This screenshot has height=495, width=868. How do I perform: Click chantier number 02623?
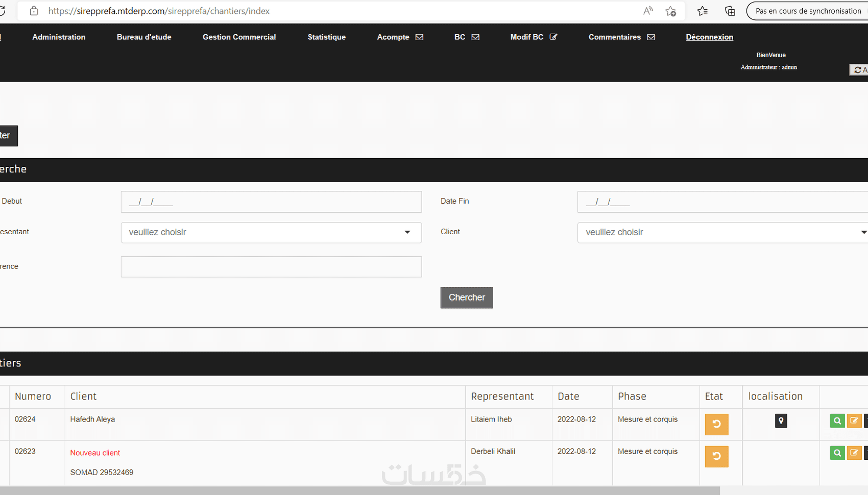click(x=25, y=451)
